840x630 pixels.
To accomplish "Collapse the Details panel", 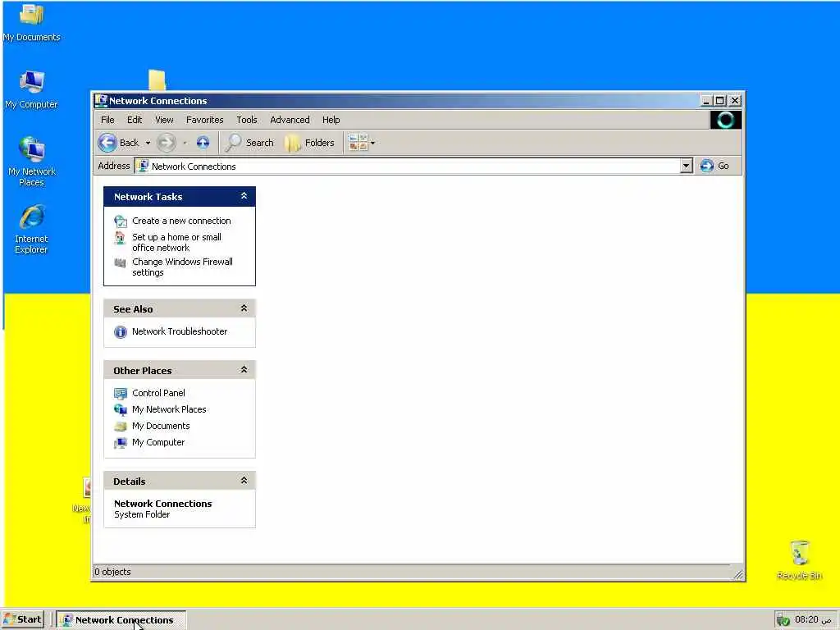I will (244, 481).
